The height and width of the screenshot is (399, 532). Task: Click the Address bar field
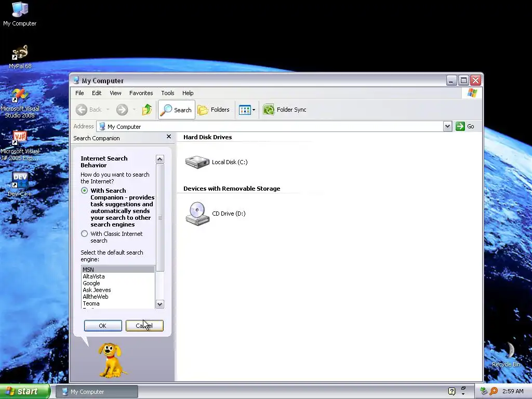[270, 127]
